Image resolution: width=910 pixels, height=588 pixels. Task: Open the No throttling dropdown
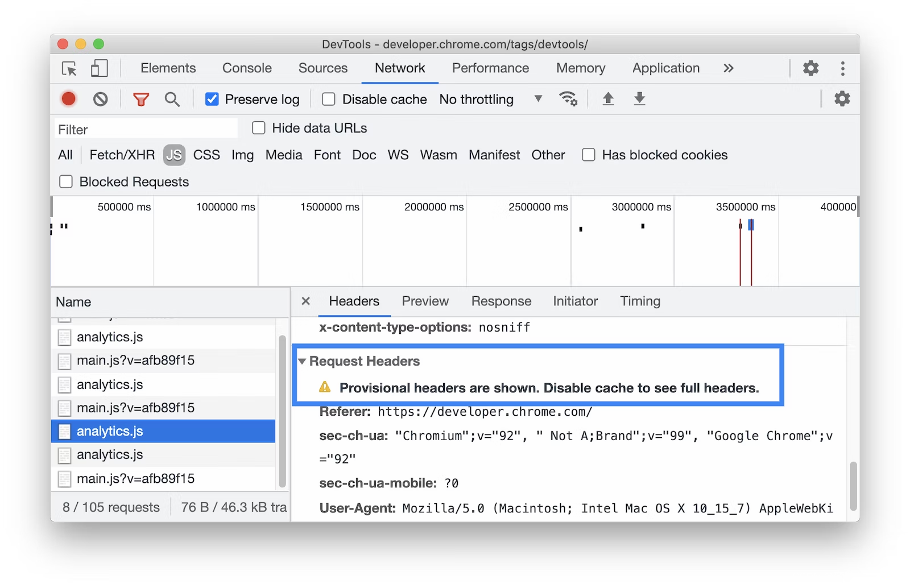(x=486, y=98)
